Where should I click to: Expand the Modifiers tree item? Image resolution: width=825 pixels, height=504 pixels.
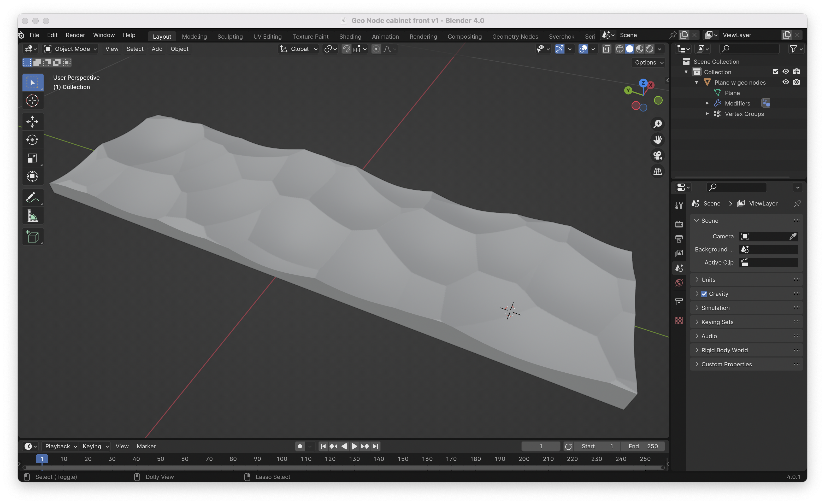tap(707, 103)
